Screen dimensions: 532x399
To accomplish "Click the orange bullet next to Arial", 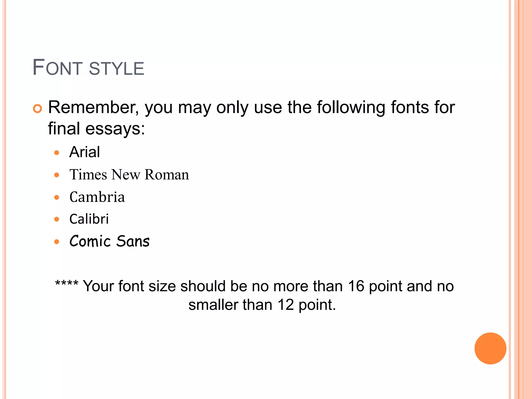I will 57,152.
